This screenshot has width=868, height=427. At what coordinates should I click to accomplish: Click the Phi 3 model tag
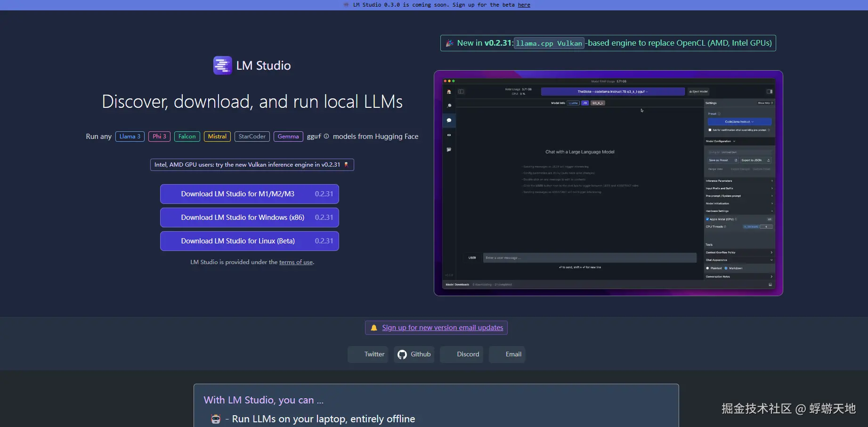coord(159,137)
